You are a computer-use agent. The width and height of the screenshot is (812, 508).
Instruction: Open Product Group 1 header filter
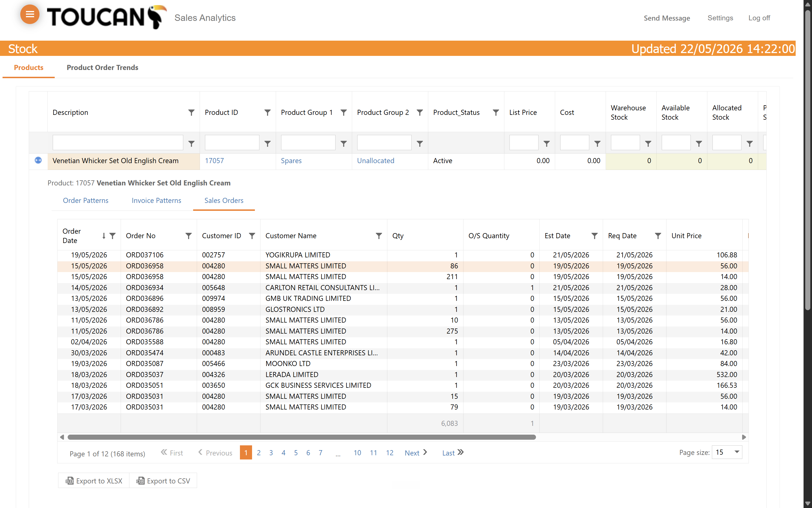(344, 113)
